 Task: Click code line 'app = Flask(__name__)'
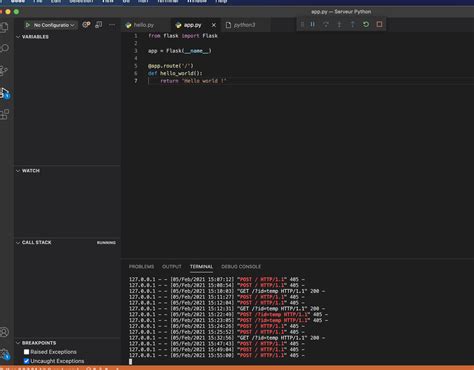(180, 51)
